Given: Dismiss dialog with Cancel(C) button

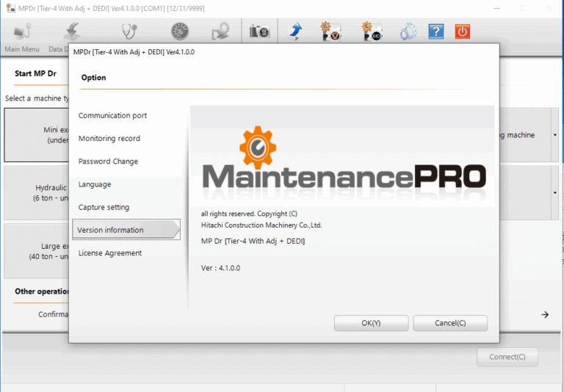Looking at the screenshot, I should click(450, 323).
